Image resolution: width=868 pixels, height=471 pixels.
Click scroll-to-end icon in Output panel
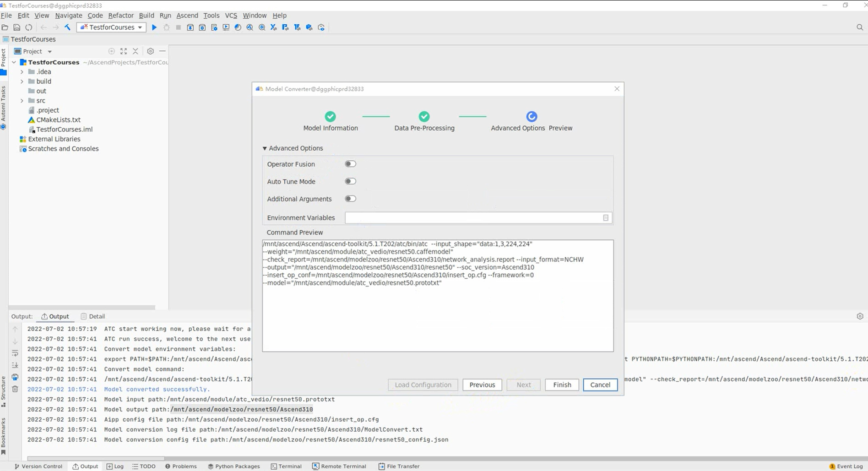point(15,365)
